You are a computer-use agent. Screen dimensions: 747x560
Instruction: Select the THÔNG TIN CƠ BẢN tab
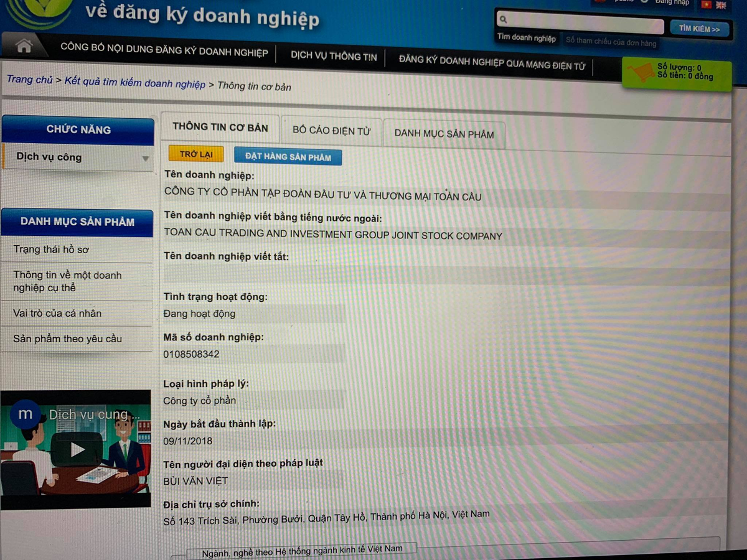coord(220,127)
